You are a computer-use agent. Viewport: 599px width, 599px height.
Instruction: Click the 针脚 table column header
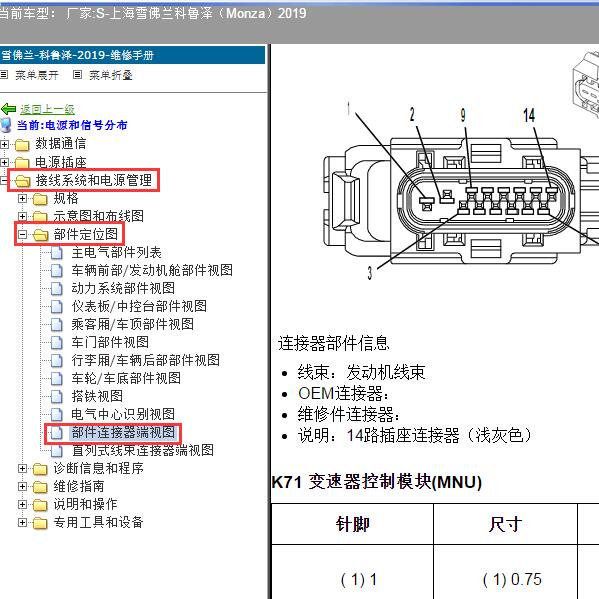[x=352, y=524]
